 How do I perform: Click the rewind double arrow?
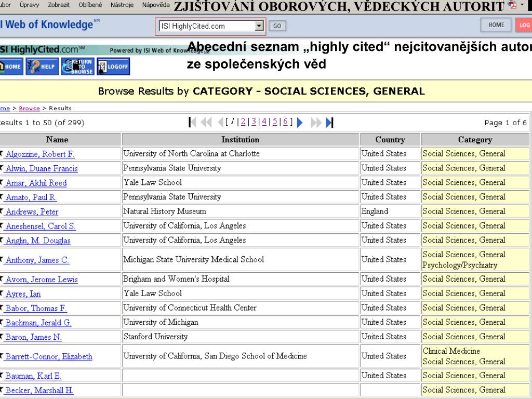206,122
